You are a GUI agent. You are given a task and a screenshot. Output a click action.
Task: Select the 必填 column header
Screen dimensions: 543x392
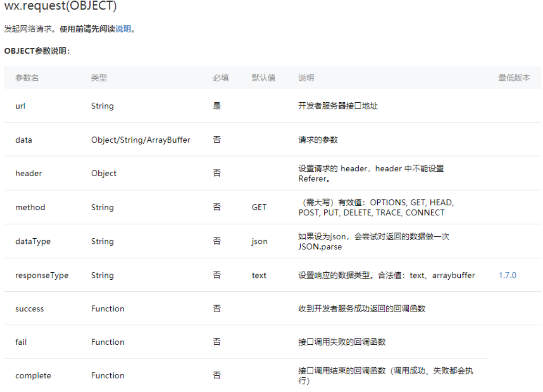pos(221,78)
